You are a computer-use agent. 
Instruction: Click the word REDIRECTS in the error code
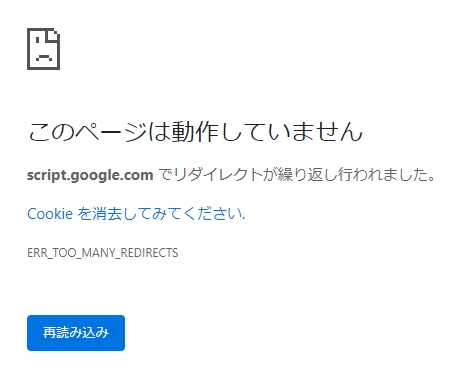(x=149, y=253)
